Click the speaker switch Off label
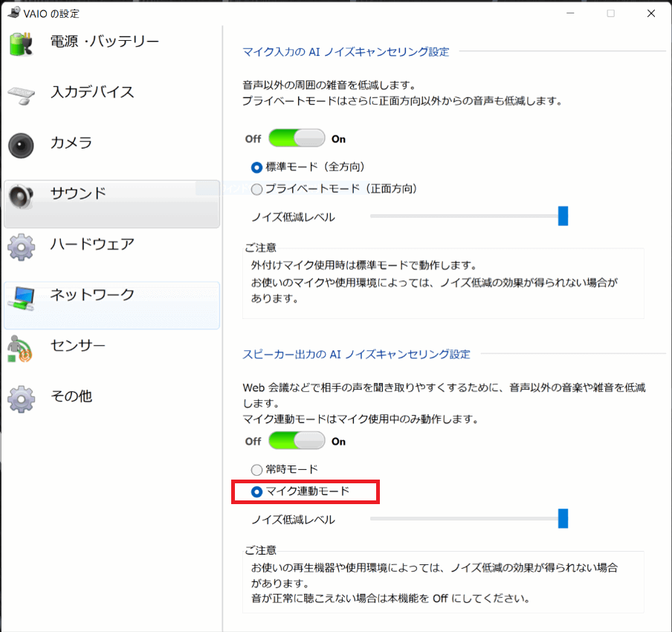The width and height of the screenshot is (672, 632). pos(253,441)
